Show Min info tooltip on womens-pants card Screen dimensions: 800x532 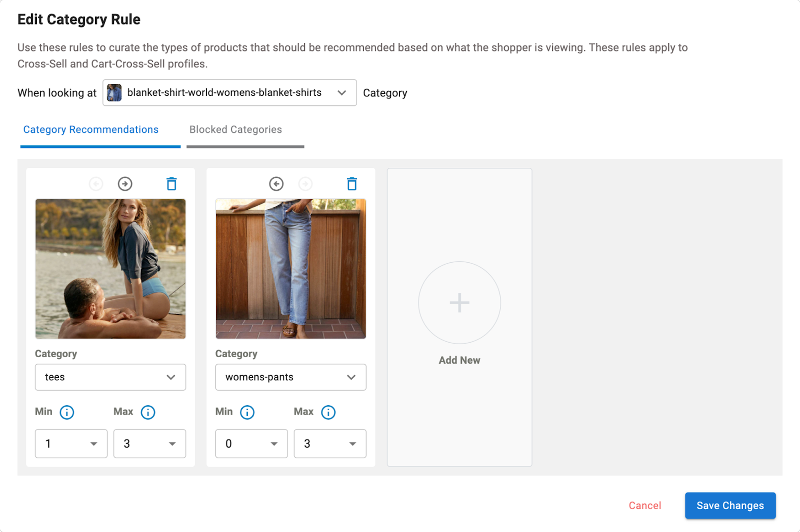coord(247,412)
